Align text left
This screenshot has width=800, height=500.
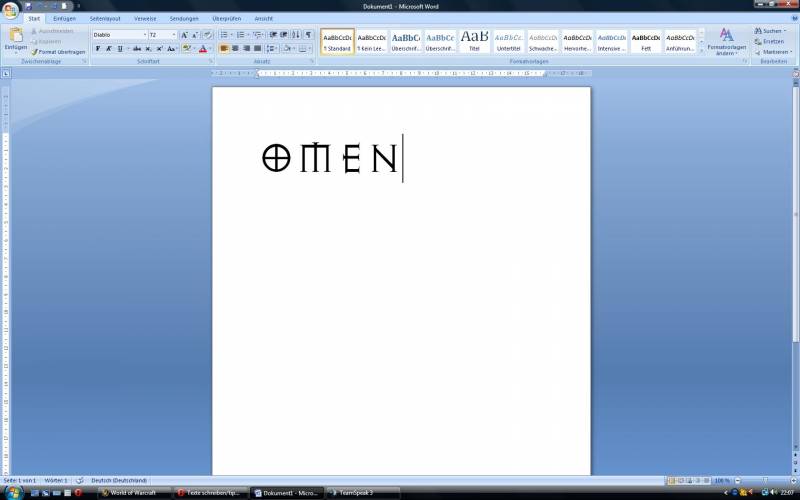(x=223, y=48)
